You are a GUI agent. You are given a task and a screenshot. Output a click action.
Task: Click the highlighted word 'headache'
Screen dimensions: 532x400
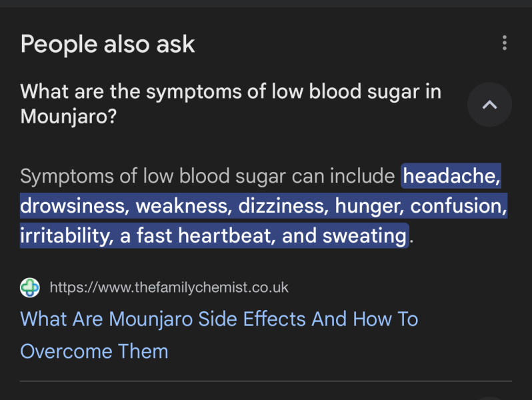click(451, 177)
